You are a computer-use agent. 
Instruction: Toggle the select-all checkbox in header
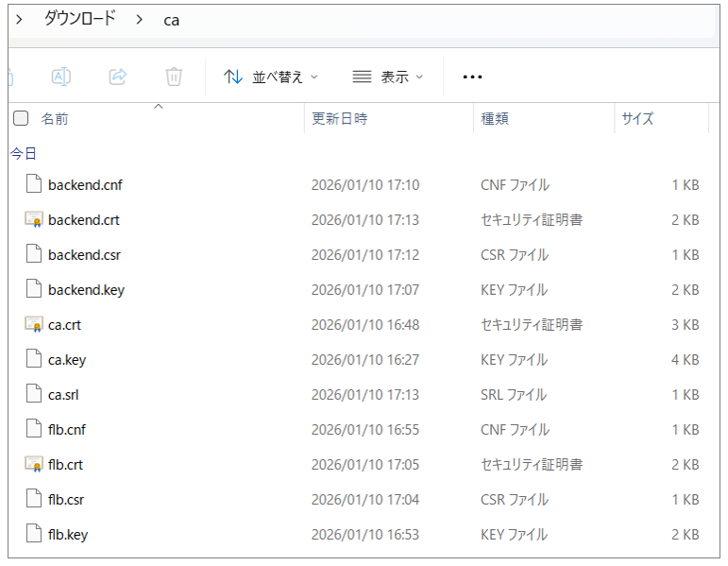click(21, 119)
